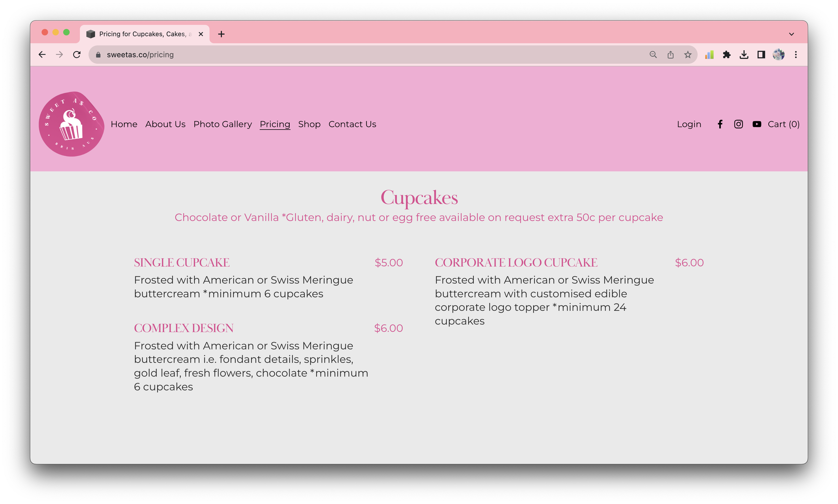Open the browser three-dot menu
The height and width of the screenshot is (504, 838).
coord(796,54)
